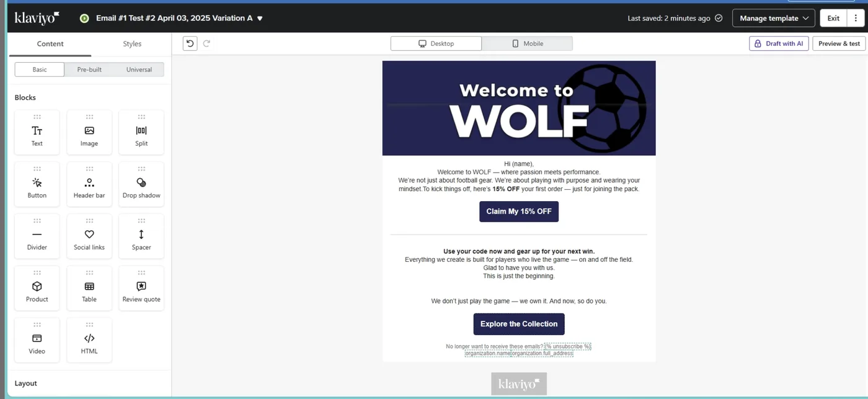Click 'This is just the beginning.' text

(x=519, y=276)
